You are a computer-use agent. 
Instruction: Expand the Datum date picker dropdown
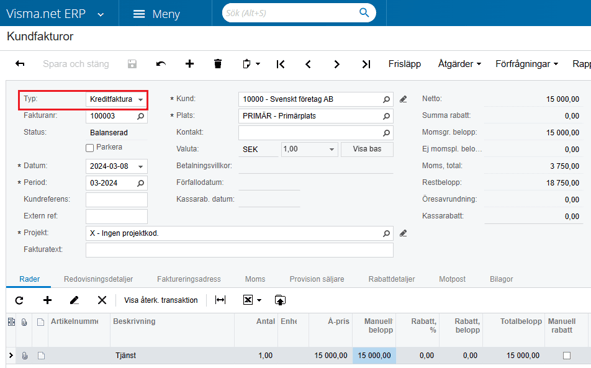click(x=140, y=166)
